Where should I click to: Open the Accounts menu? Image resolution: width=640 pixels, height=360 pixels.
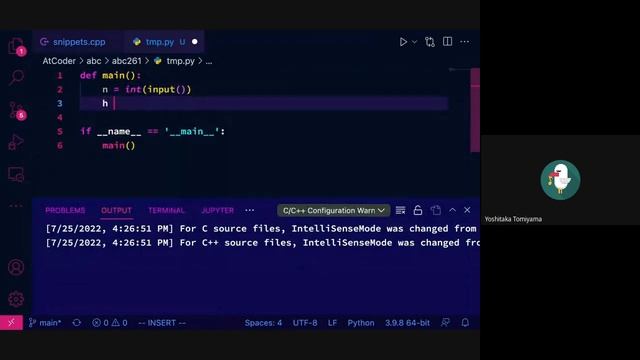[x=16, y=267]
